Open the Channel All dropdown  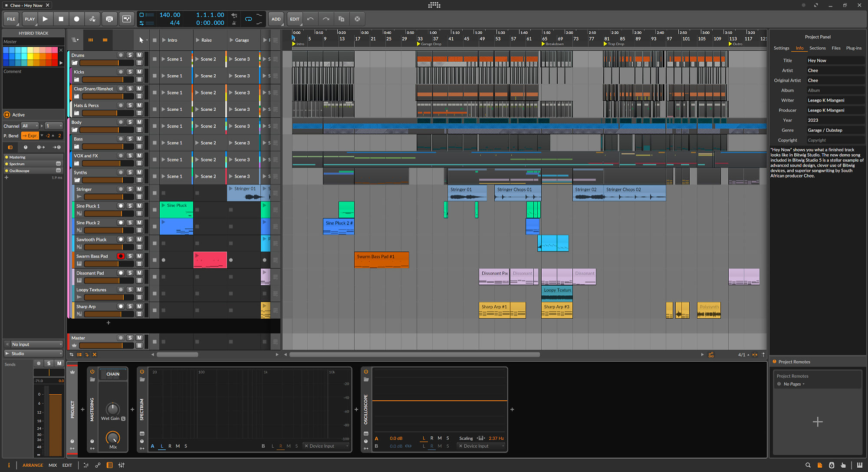30,126
